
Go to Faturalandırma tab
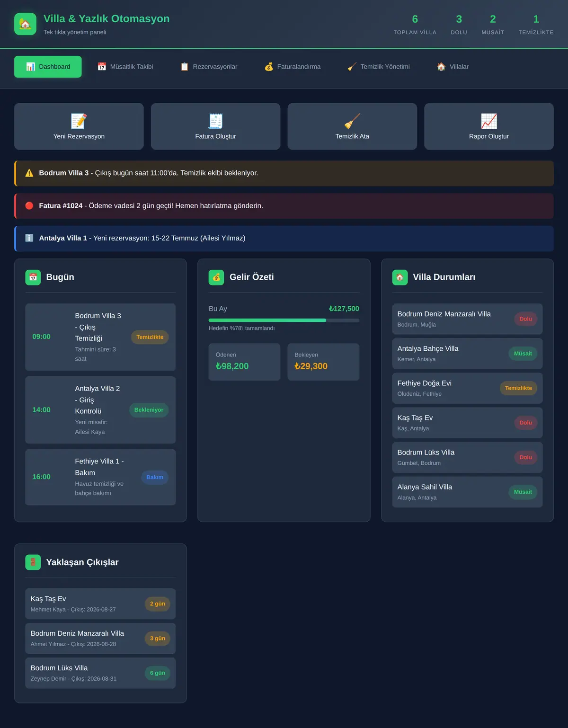(293, 67)
